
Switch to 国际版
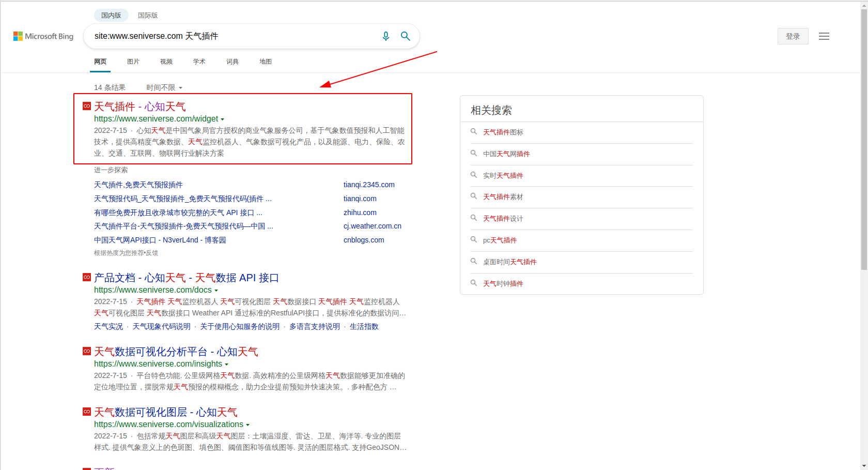148,15
